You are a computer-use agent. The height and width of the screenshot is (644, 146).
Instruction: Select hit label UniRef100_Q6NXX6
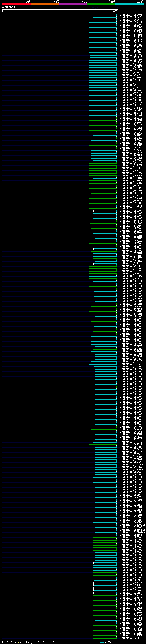[x=131, y=497]
